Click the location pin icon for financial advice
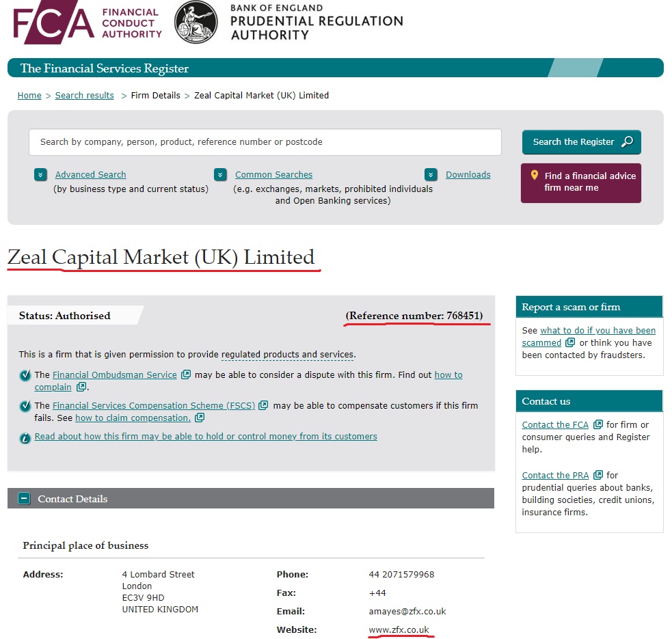Screen dimensions: 672x639 coord(535,175)
